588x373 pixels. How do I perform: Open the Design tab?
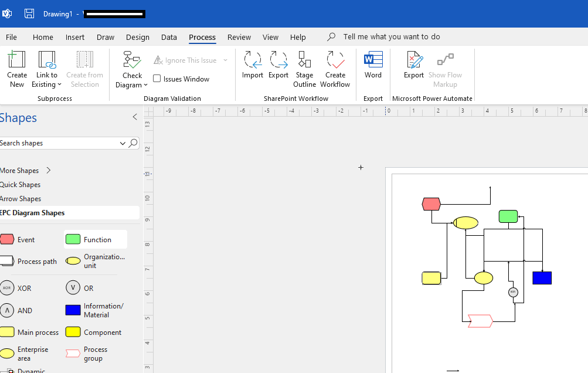coord(138,37)
